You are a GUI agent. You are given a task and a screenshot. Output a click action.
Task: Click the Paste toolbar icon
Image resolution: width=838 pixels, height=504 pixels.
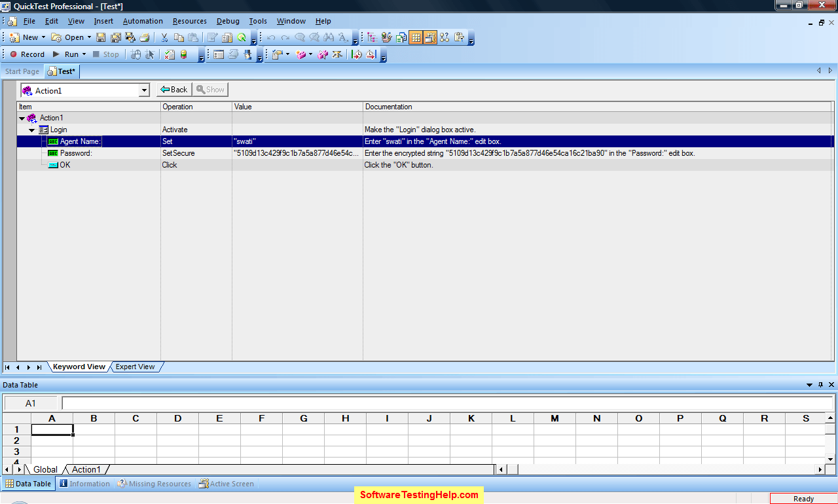192,37
